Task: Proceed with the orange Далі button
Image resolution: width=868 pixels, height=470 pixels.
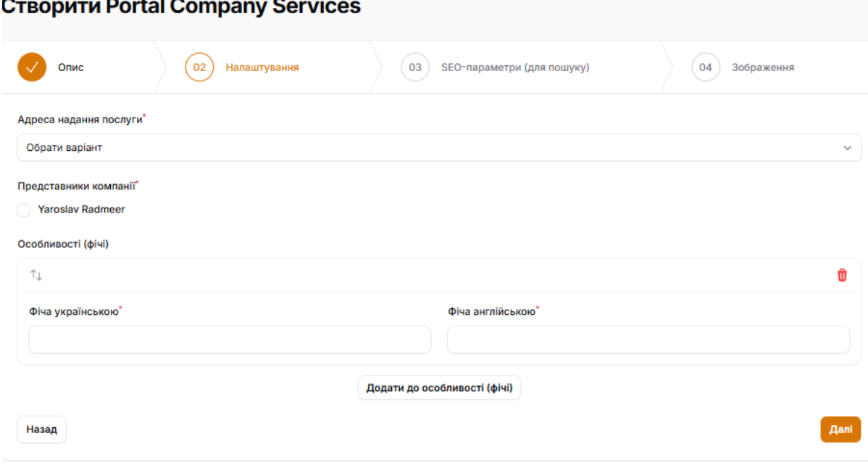Action: [840, 429]
